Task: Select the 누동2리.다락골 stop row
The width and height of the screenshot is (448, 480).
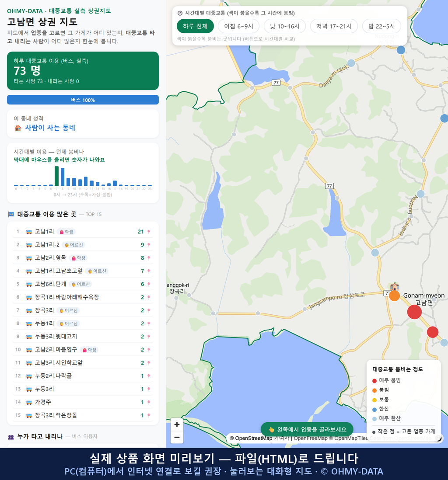Action: (83, 376)
